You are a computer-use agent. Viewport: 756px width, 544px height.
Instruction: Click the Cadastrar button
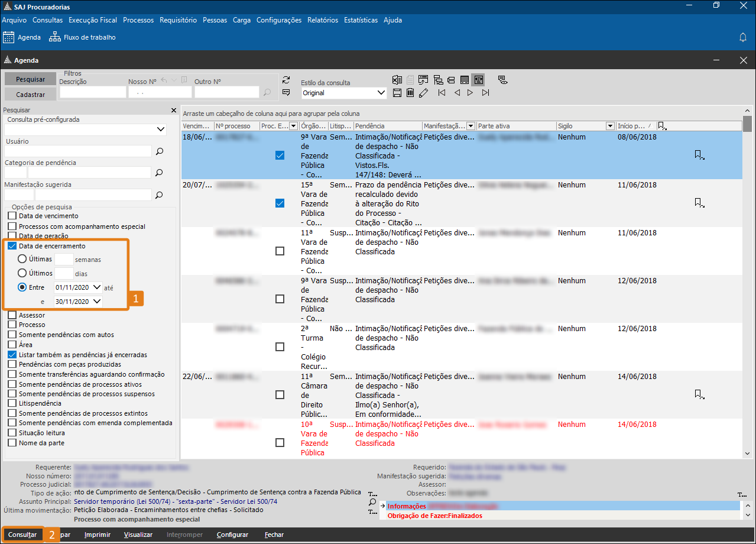tap(30, 94)
